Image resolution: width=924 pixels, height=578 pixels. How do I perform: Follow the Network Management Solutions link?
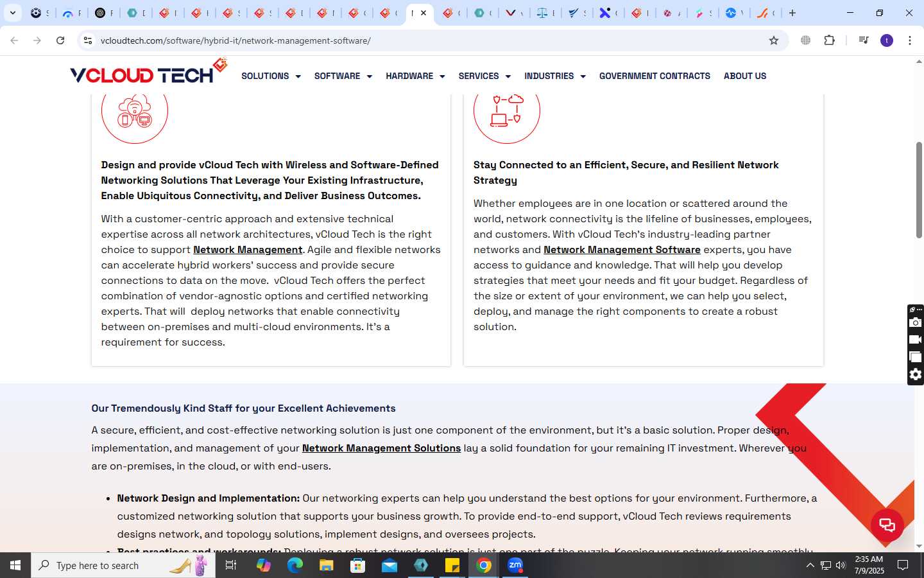tap(381, 448)
